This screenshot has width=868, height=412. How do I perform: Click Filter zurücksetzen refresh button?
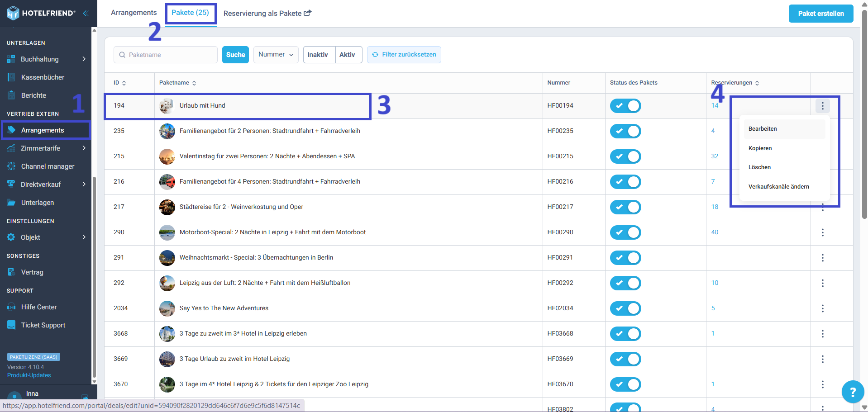404,55
